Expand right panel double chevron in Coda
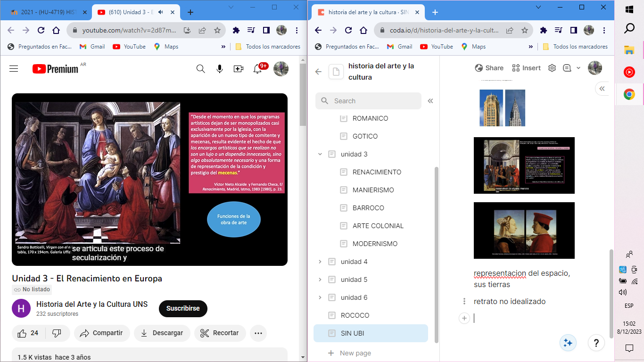This screenshot has width=644, height=362. point(602,89)
